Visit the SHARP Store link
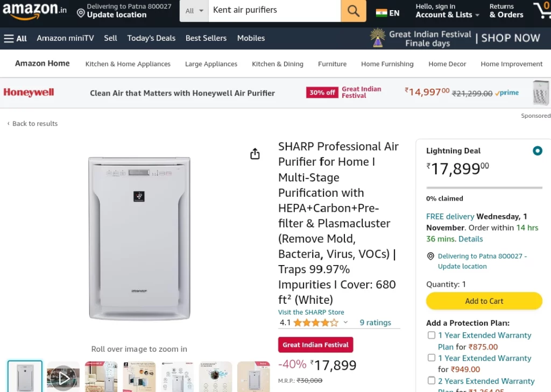 (311, 312)
